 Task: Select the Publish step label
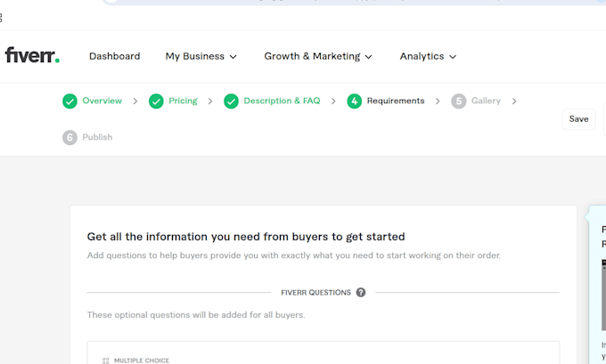coord(97,137)
